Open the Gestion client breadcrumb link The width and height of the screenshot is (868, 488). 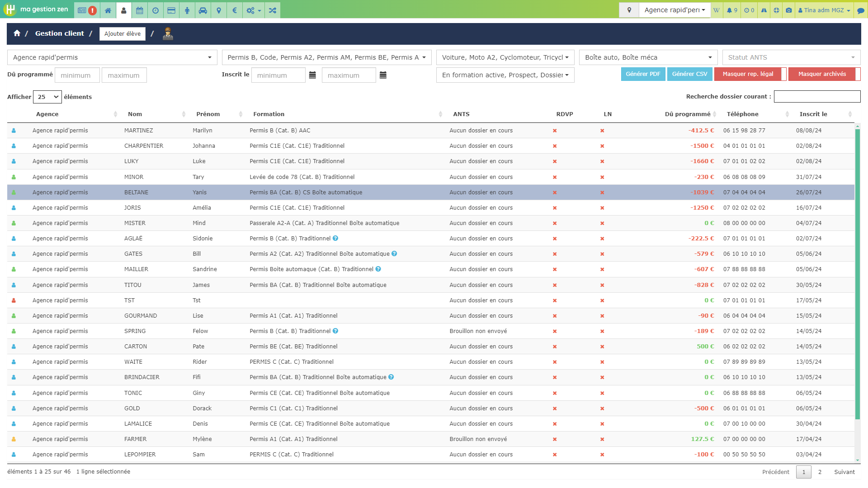(60, 33)
